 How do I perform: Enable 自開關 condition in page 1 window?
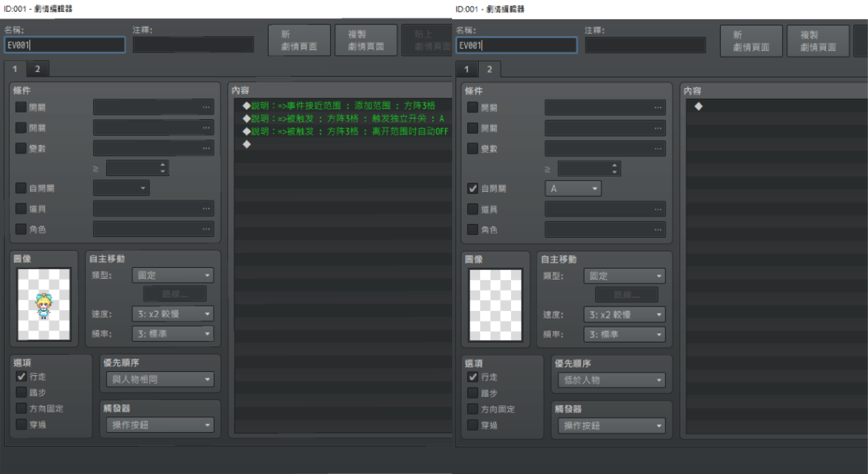(x=21, y=189)
